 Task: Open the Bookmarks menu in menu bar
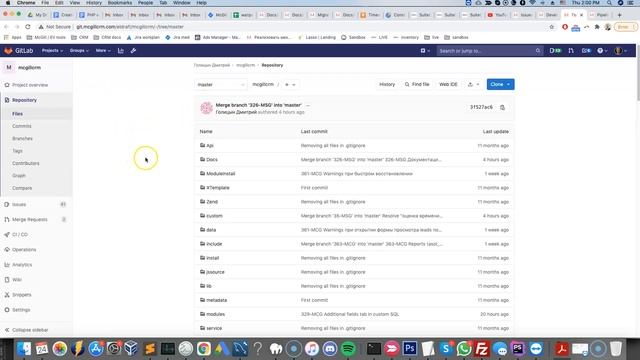(x=120, y=3)
